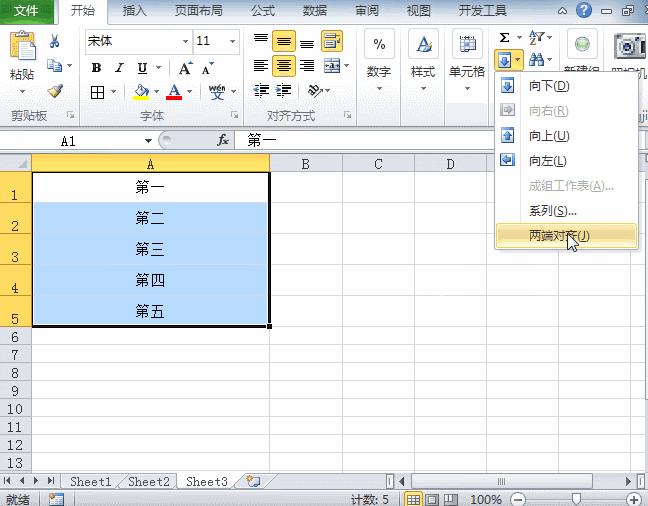This screenshot has width=648, height=506.
Task: Click the camera icon in ribbon
Action: (629, 45)
